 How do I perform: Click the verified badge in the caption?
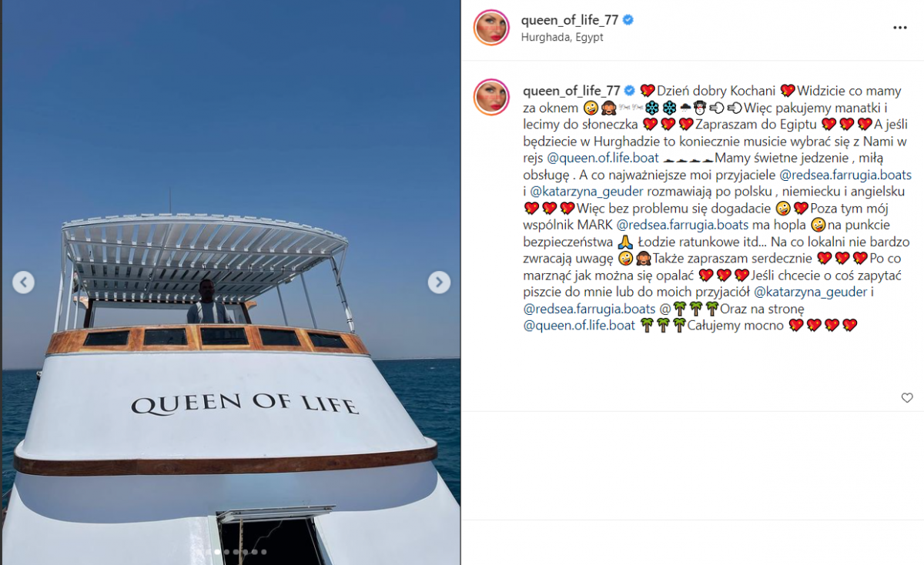[630, 91]
